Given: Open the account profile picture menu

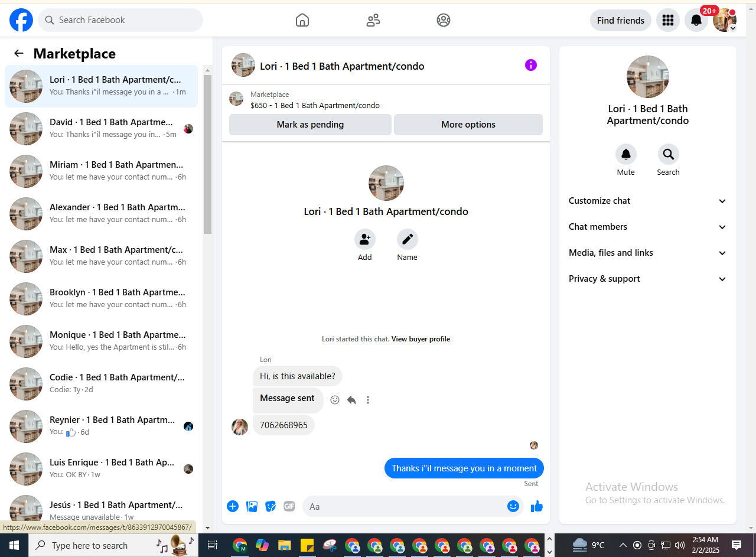Looking at the screenshot, I should point(724,20).
